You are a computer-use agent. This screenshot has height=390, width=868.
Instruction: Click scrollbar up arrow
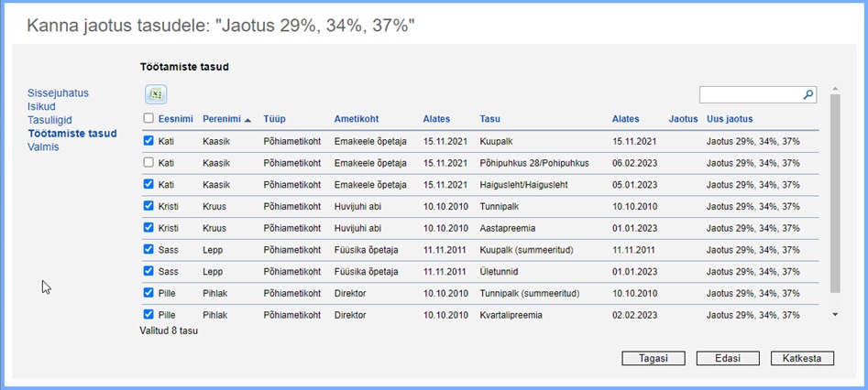tap(834, 90)
